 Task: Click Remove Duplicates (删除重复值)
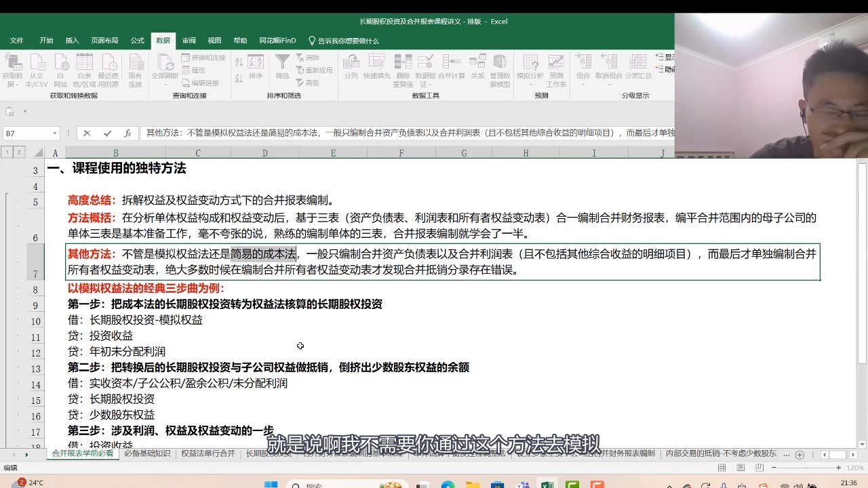(403, 70)
